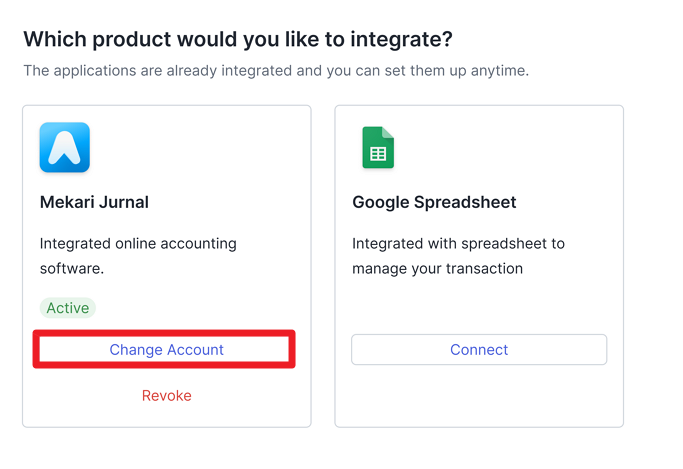Click the green Active status badge
This screenshot has height=469, width=683.
(x=68, y=308)
